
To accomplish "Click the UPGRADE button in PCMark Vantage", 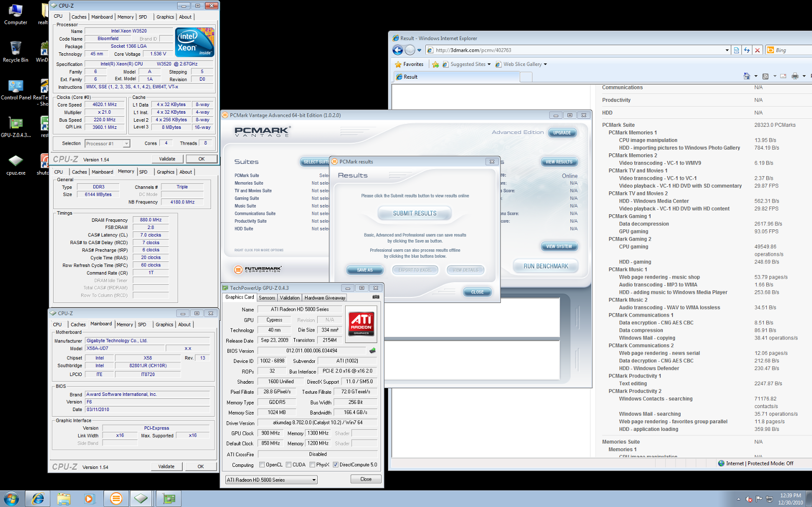I will point(562,133).
